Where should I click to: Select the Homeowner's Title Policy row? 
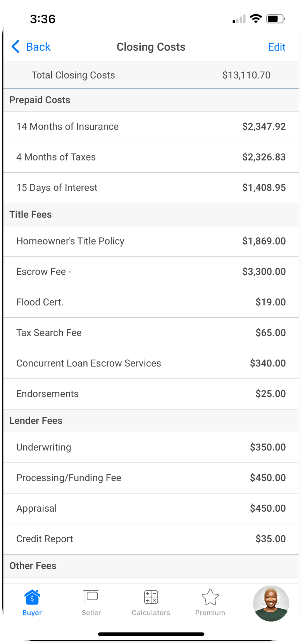pos(151,241)
